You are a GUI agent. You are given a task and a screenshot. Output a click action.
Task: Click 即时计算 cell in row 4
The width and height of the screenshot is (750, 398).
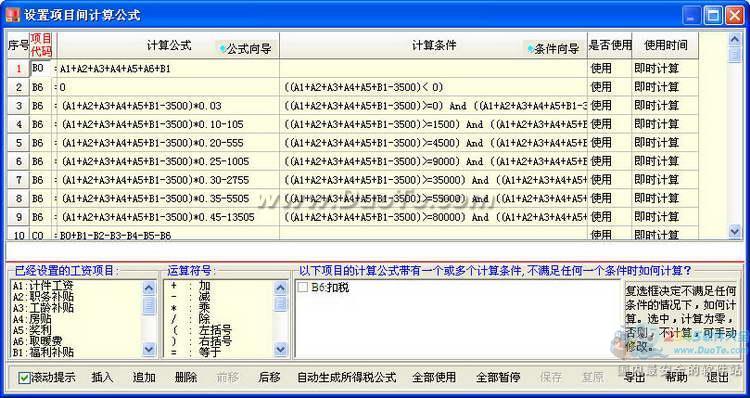pyautogui.click(x=665, y=124)
